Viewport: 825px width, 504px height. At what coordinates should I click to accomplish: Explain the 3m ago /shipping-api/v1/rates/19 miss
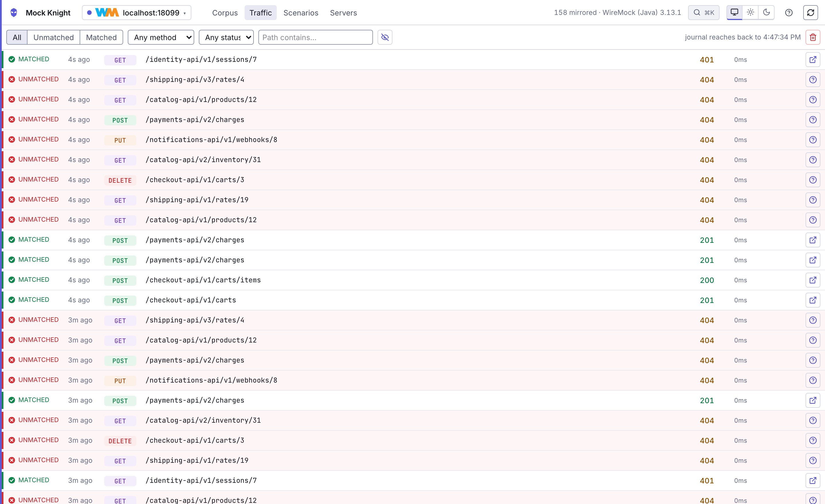click(x=813, y=461)
